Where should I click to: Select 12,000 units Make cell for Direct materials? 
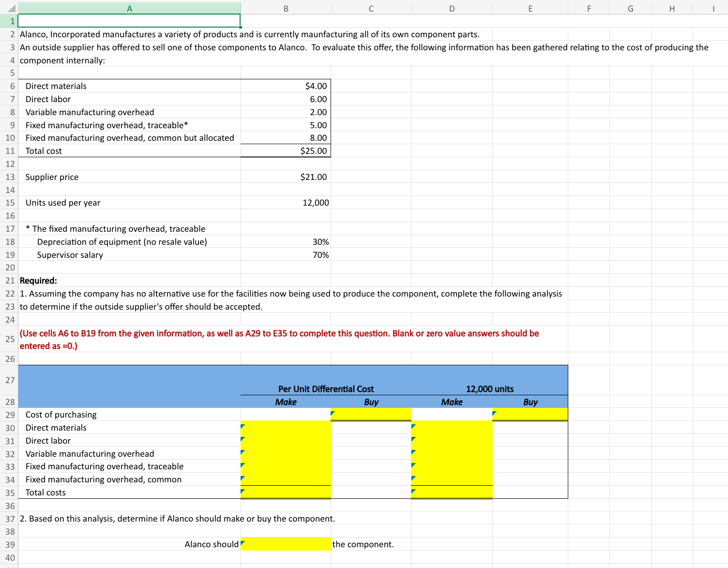tap(452, 428)
